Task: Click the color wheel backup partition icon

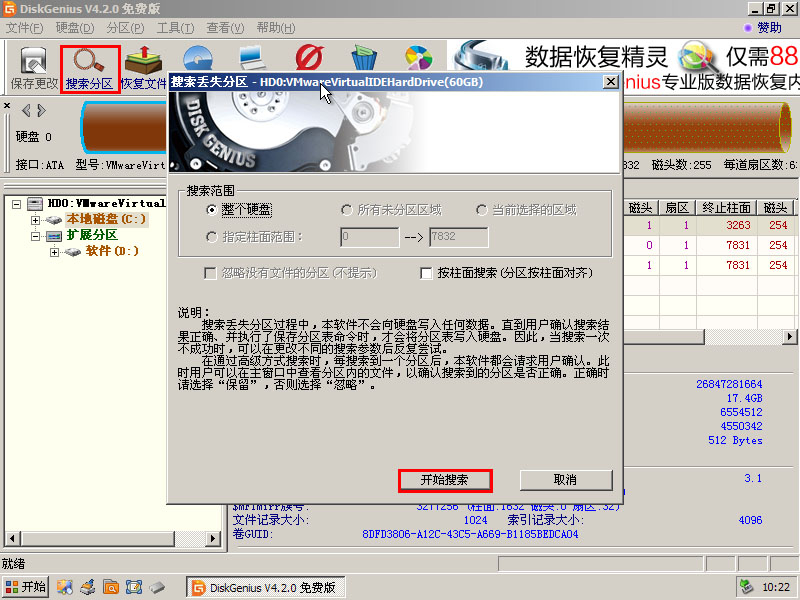Action: (418, 58)
